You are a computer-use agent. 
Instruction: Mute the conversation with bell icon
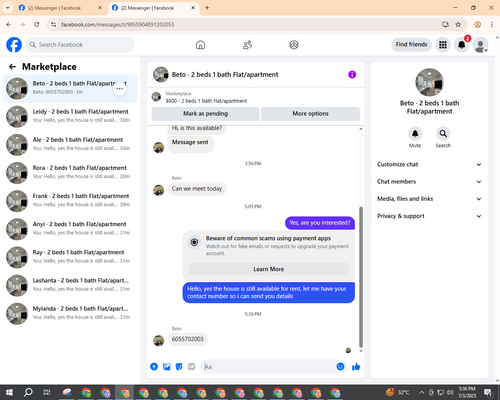click(x=415, y=134)
